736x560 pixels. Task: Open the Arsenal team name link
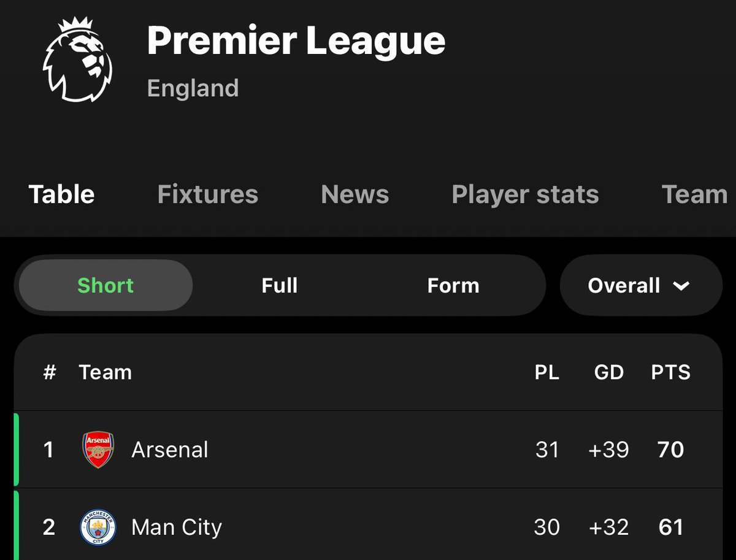point(170,450)
